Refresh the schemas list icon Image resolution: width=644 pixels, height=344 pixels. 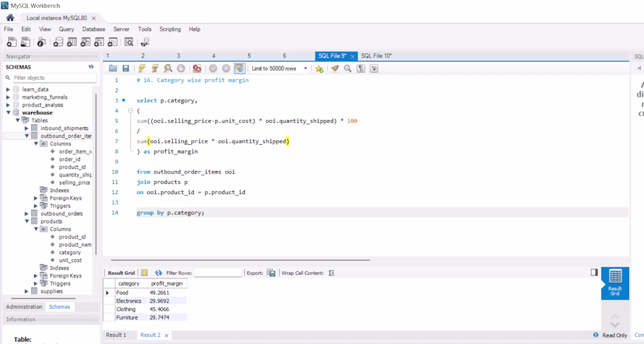(91, 67)
